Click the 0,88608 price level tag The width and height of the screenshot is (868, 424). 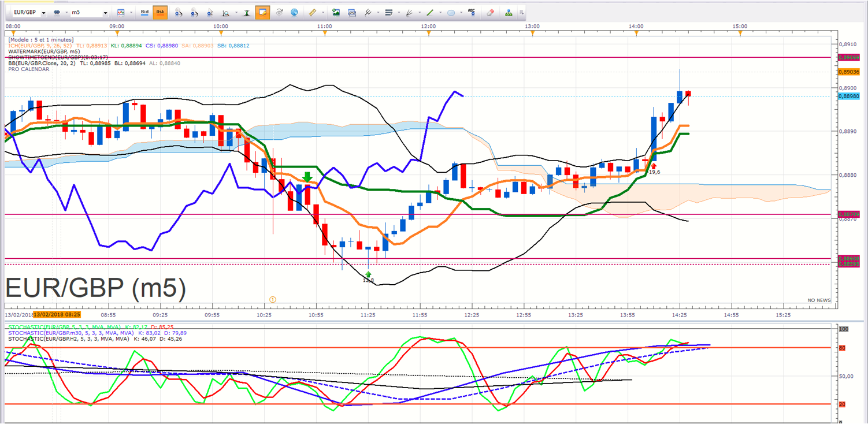point(848,258)
